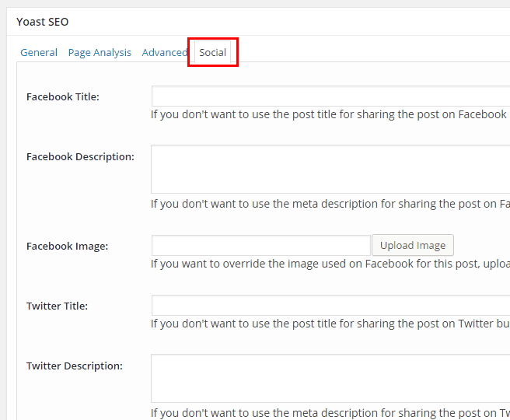
Task: Click the Twitter Description label
Action: tap(75, 366)
